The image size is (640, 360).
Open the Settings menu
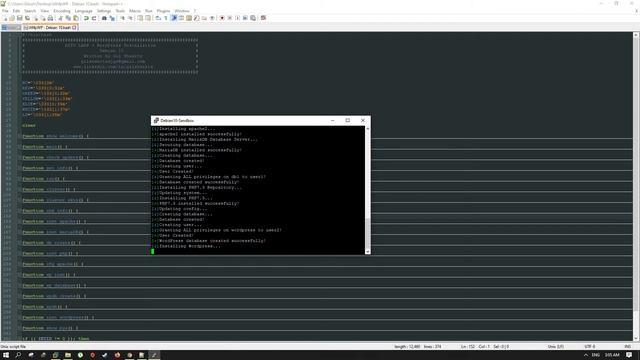tap(104, 11)
